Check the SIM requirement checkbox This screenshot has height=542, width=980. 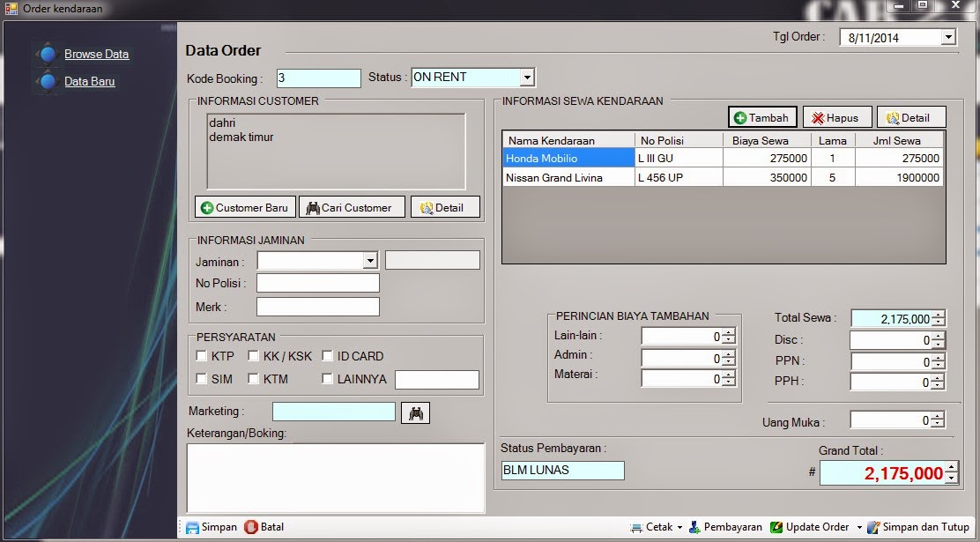tap(200, 378)
